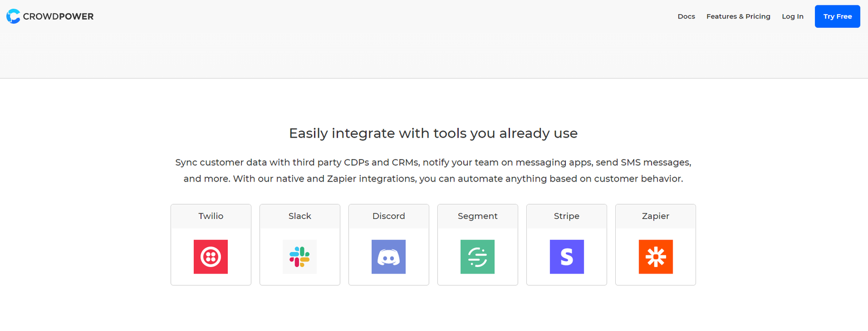Select the orange Zapier logo icon
The image size is (868, 331).
click(655, 257)
